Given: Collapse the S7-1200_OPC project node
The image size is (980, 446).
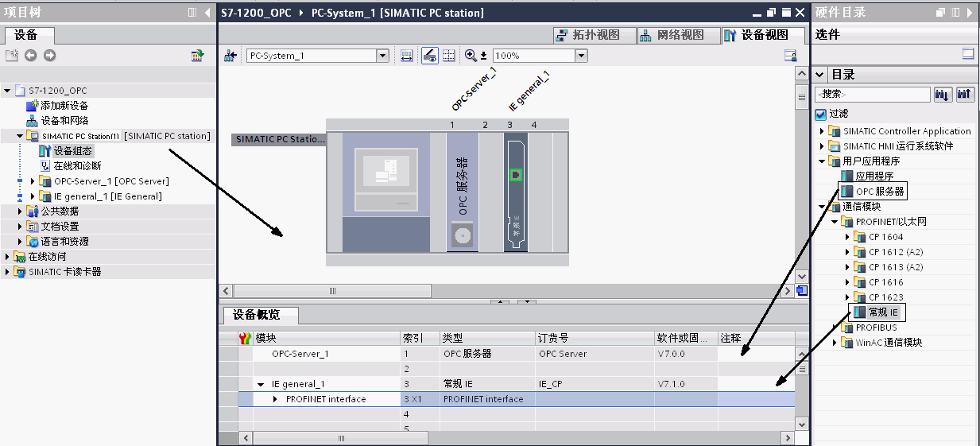Looking at the screenshot, I should [x=8, y=91].
